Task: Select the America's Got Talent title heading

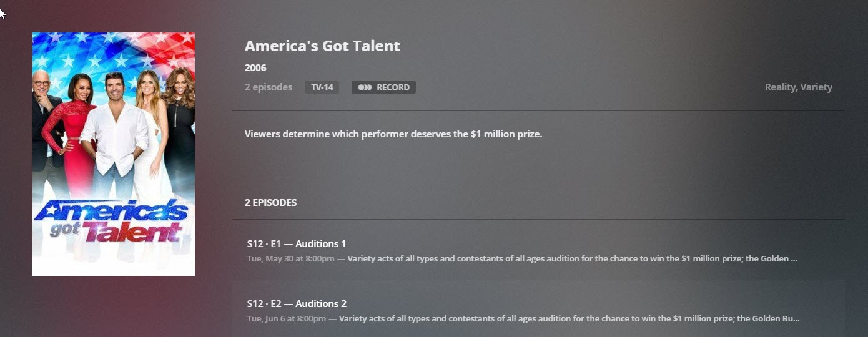Action: (322, 46)
